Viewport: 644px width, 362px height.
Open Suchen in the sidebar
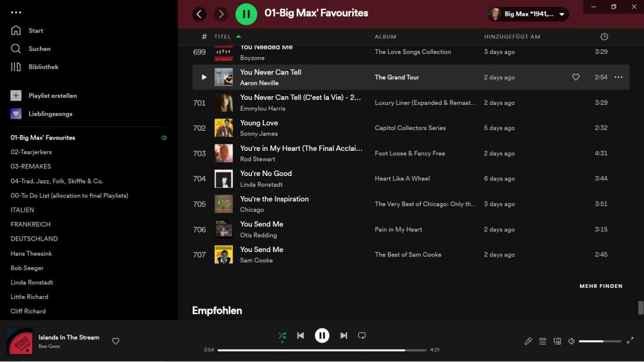pos(39,49)
